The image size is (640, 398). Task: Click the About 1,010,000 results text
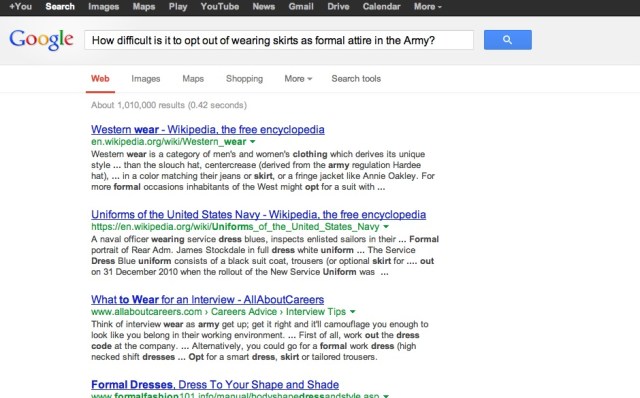169,105
